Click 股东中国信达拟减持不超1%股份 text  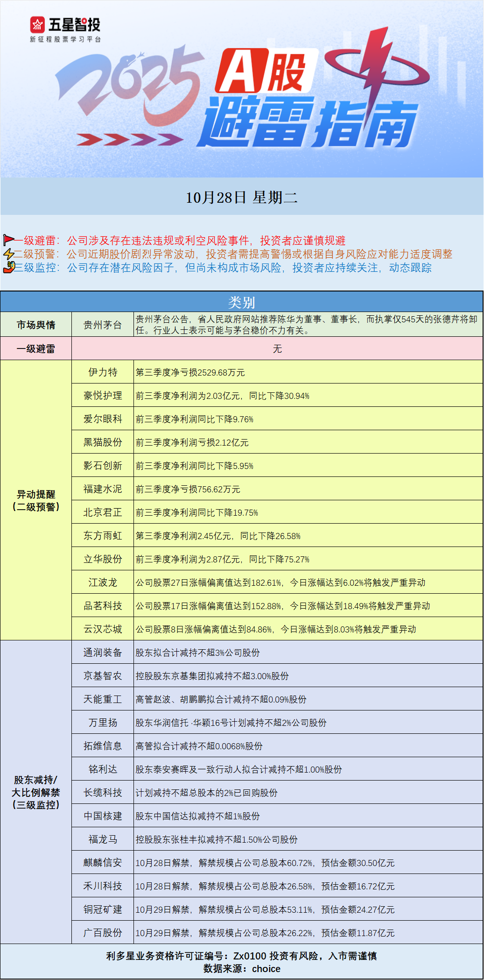(x=198, y=816)
